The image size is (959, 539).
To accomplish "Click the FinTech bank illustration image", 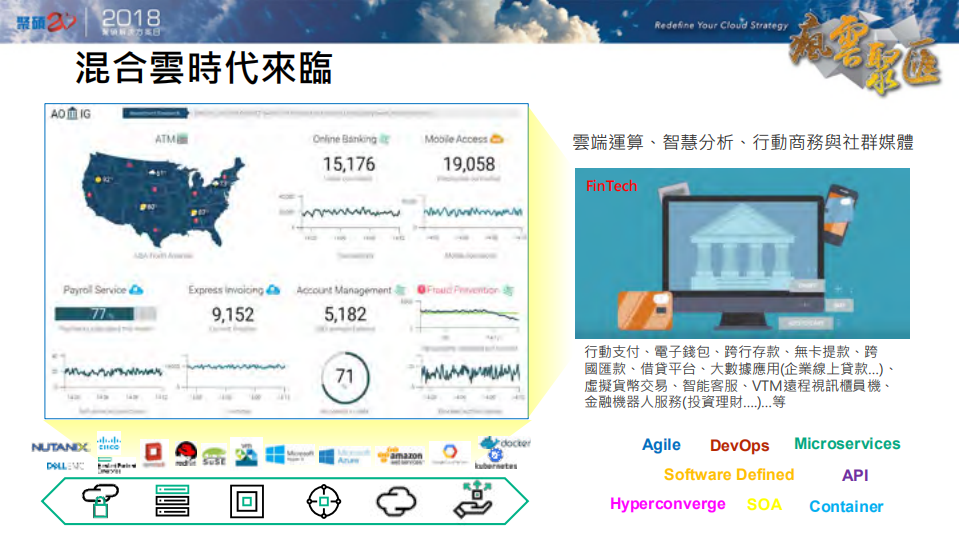I will point(742,253).
